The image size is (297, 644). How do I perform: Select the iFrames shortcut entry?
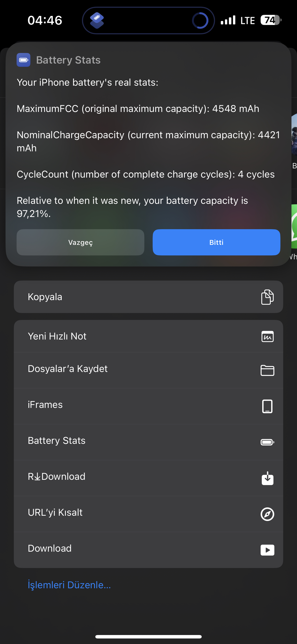tap(148, 406)
